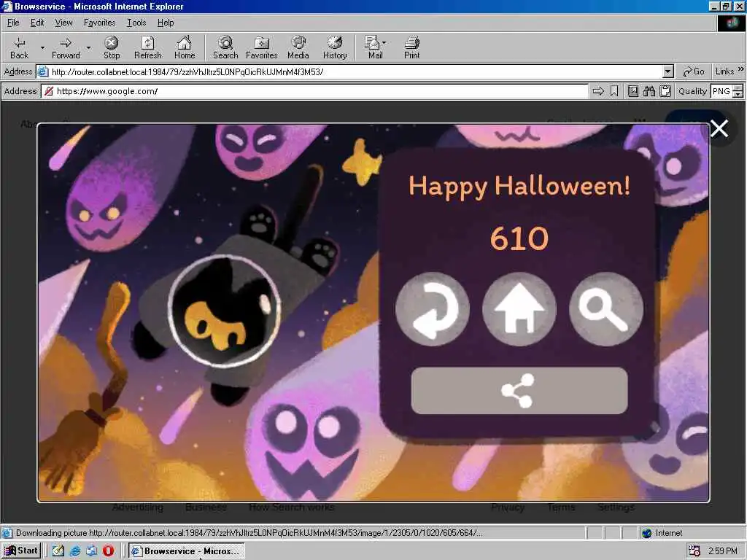Open the Forward button history dropdown arrow

click(88, 48)
